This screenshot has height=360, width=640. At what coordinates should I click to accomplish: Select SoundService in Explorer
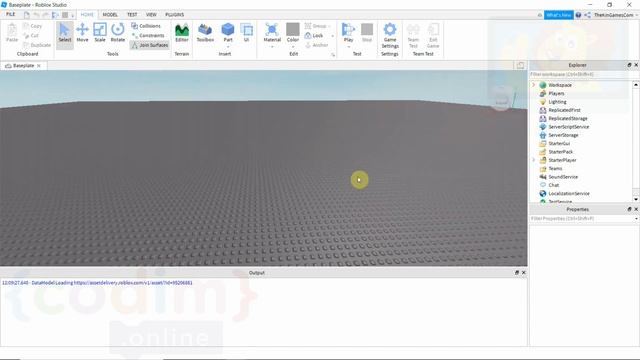[x=562, y=177]
